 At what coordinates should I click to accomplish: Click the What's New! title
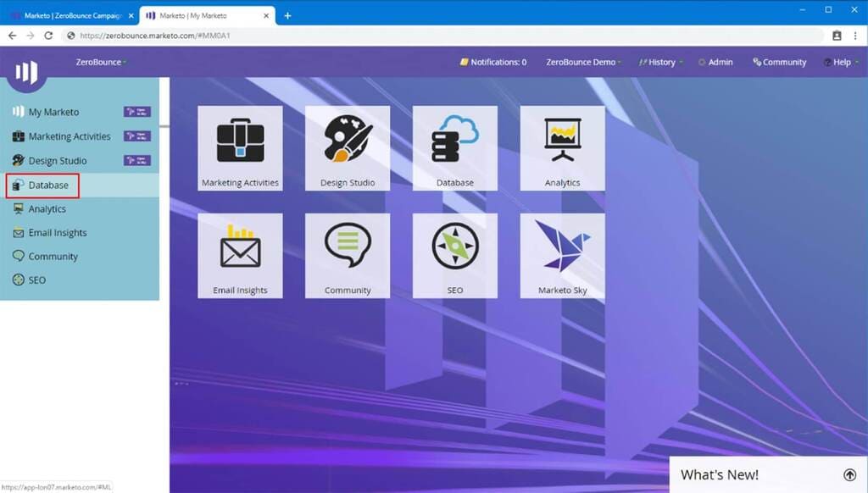[720, 474]
